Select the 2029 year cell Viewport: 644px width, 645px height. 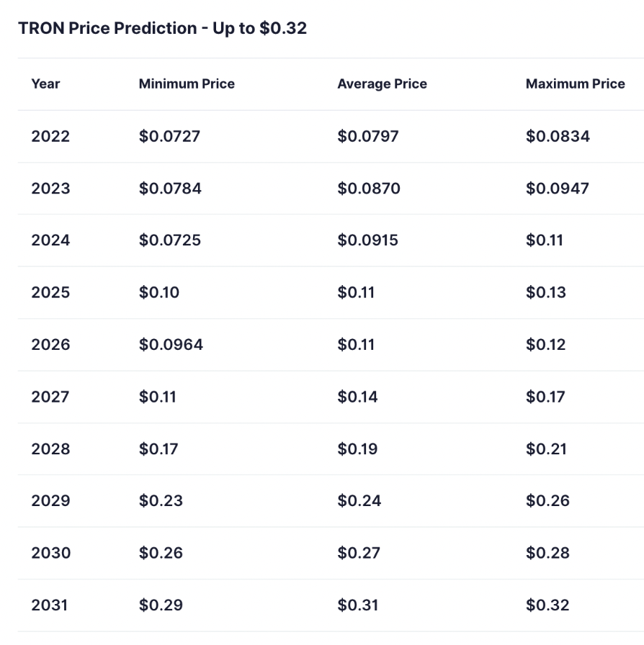coord(50,501)
